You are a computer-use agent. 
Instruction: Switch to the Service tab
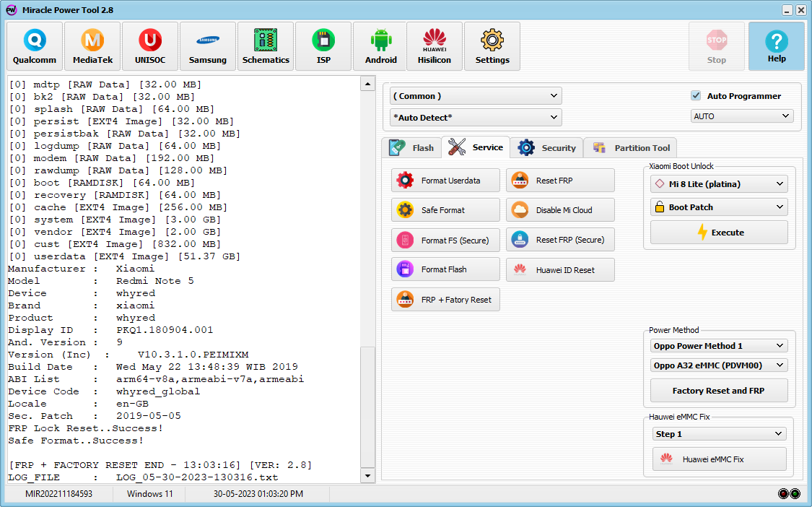click(x=476, y=147)
